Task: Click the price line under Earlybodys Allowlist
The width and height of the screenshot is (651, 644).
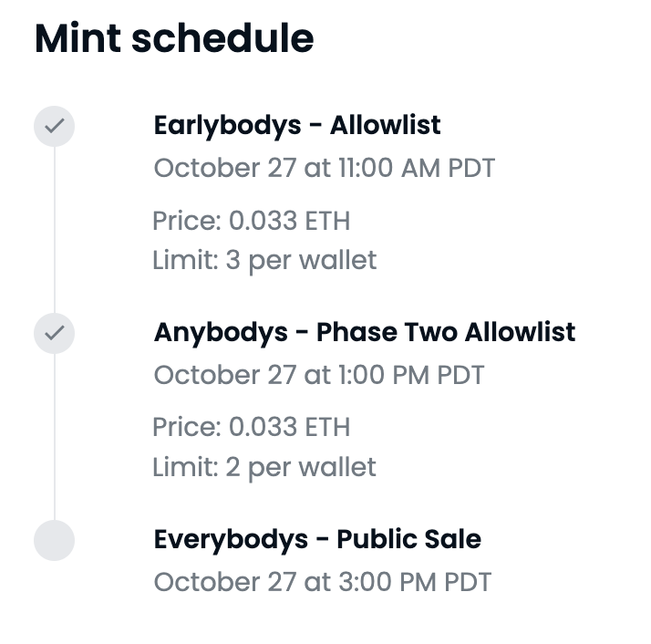Action: [251, 221]
